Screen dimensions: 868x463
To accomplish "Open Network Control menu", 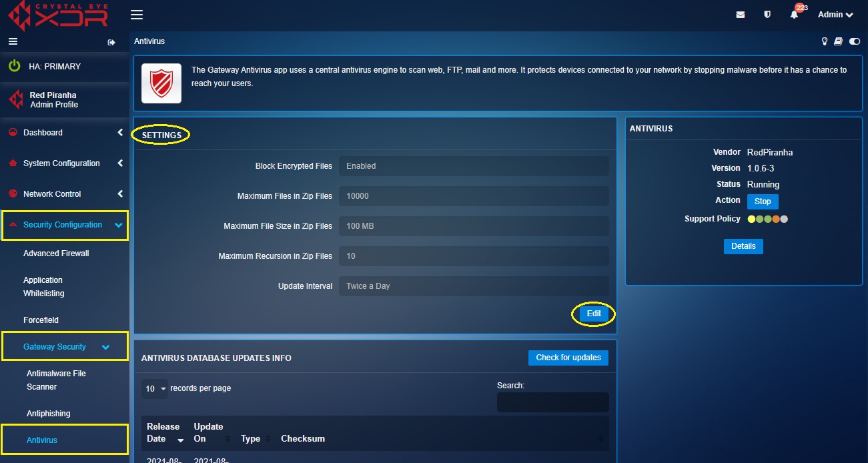I will coord(52,194).
